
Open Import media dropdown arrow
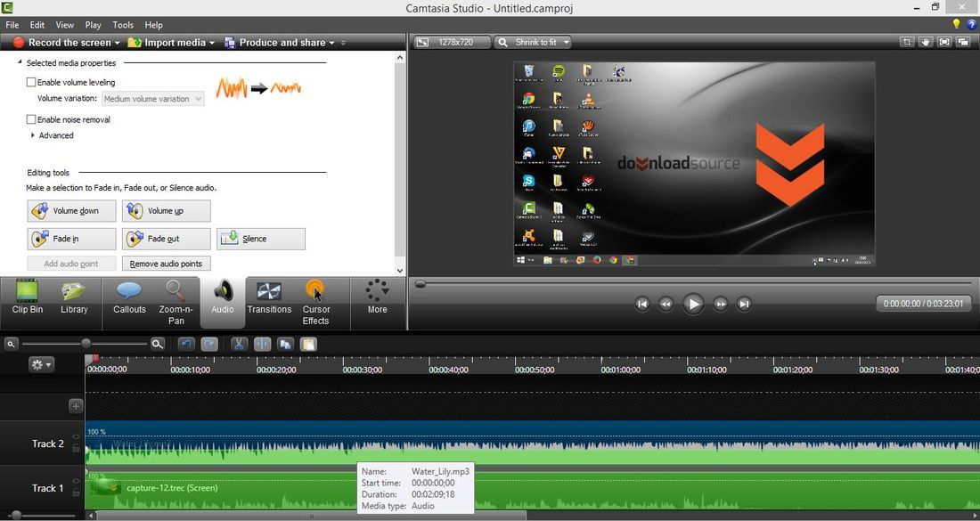(x=212, y=43)
